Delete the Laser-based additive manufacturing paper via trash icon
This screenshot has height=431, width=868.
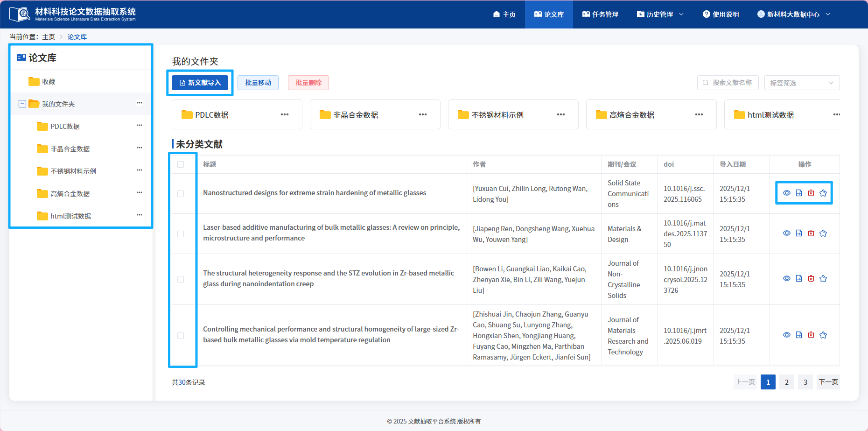click(x=811, y=233)
